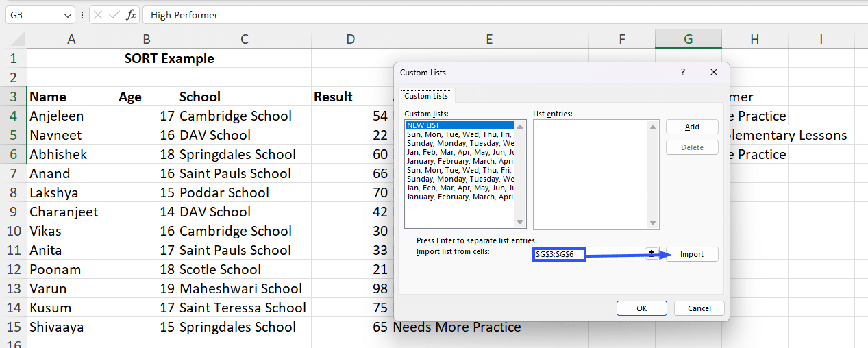Image resolution: width=868 pixels, height=348 pixels.
Task: Click Cancel in the Custom Lists dialog
Action: 699,308
